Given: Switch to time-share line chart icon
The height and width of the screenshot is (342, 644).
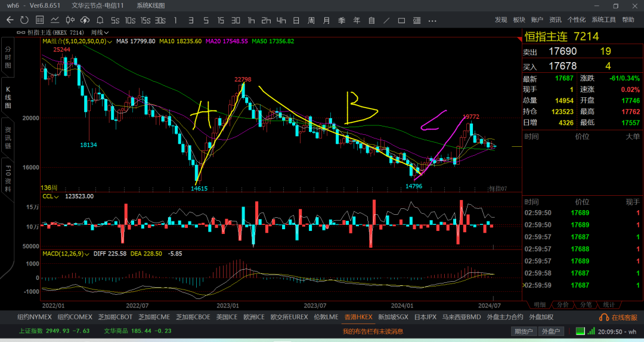Looking at the screenshot, I should (55, 20).
